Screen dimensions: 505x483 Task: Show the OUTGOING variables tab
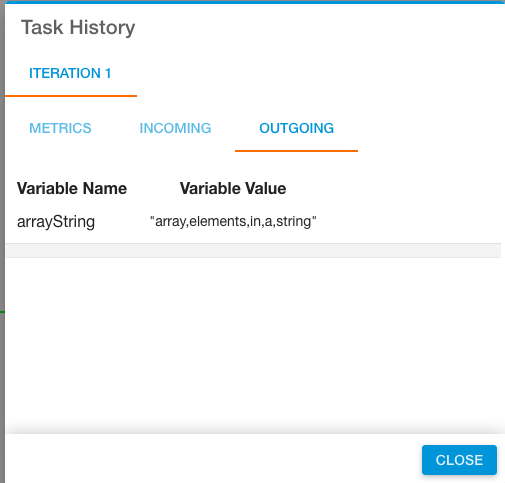tap(296, 128)
